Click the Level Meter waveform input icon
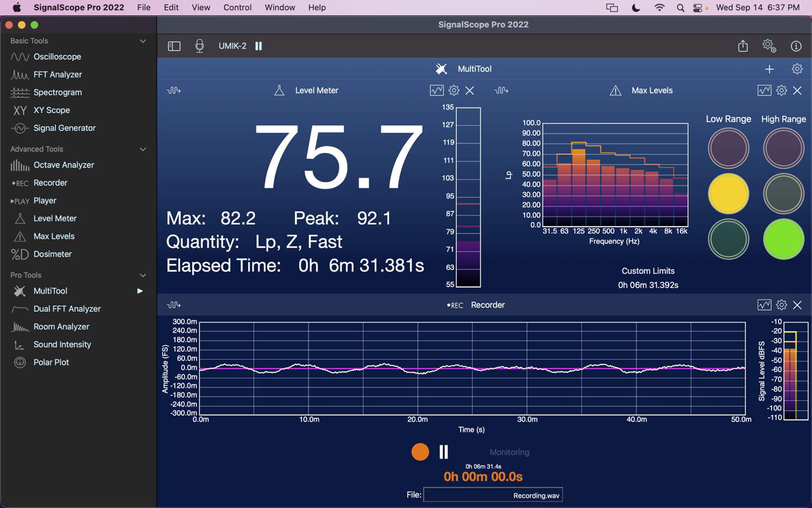Viewport: 812px width, 508px height. coord(174,90)
